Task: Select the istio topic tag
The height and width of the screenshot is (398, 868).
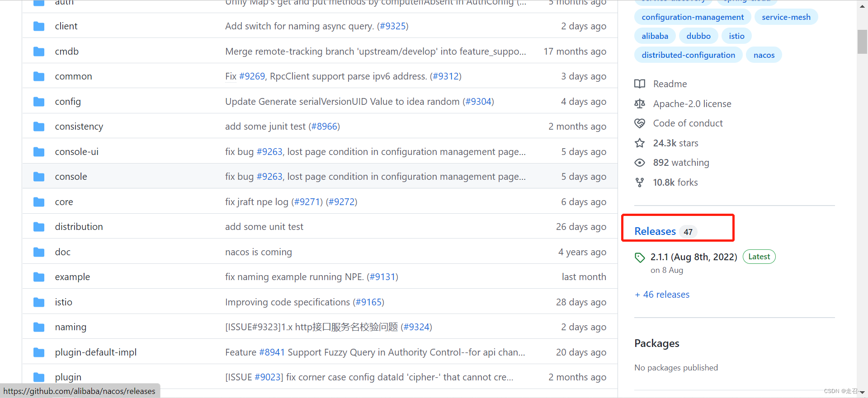Action: [x=736, y=36]
